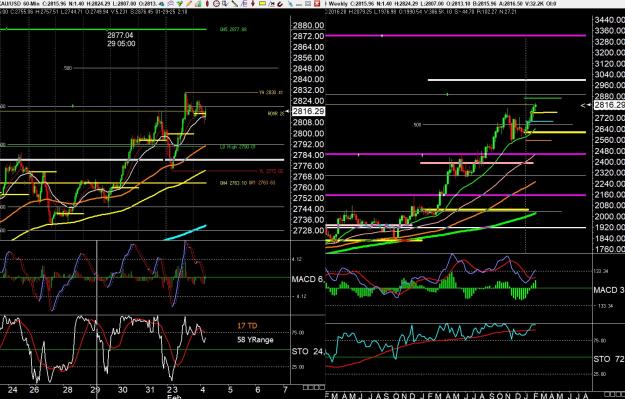The width and height of the screenshot is (625, 399).
Task: Click the line-with-cross toolbar icon
Action: (x=271, y=4)
